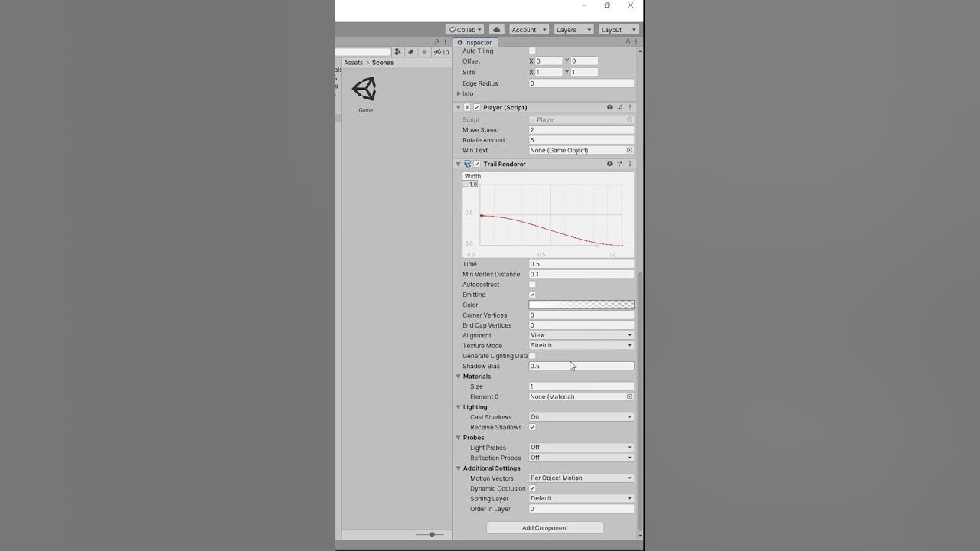The height and width of the screenshot is (551, 980).
Task: Click the favorites star icon in Project panel
Action: tap(424, 52)
